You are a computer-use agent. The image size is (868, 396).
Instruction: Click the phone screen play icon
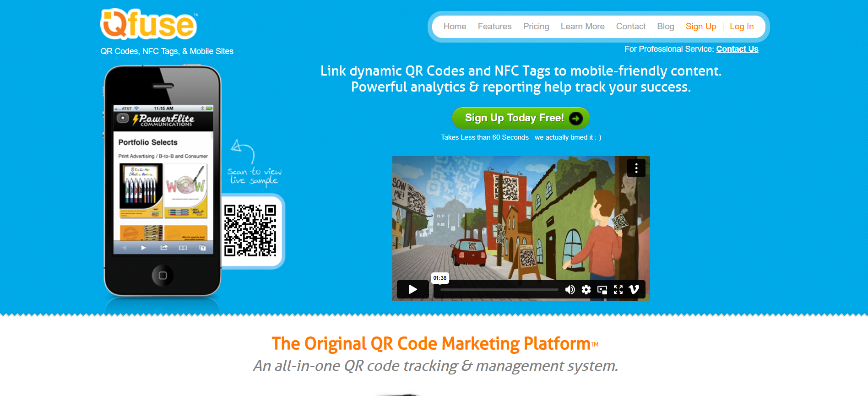(x=143, y=248)
